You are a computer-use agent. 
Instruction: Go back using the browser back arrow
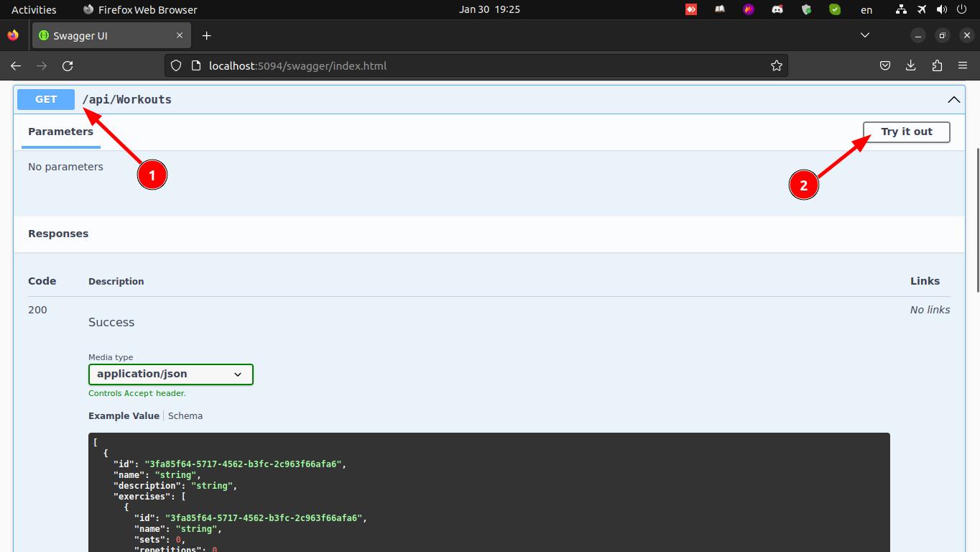click(x=16, y=66)
